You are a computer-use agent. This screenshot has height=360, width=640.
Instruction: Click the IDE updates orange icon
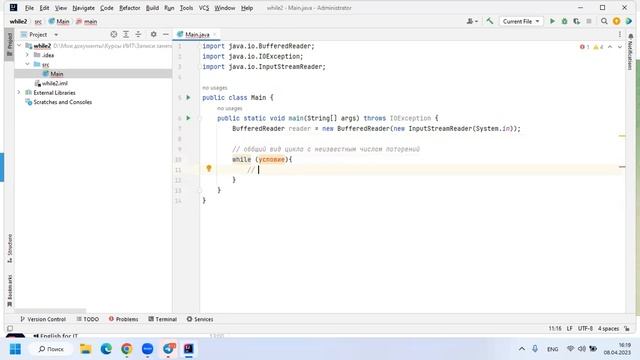(616, 21)
